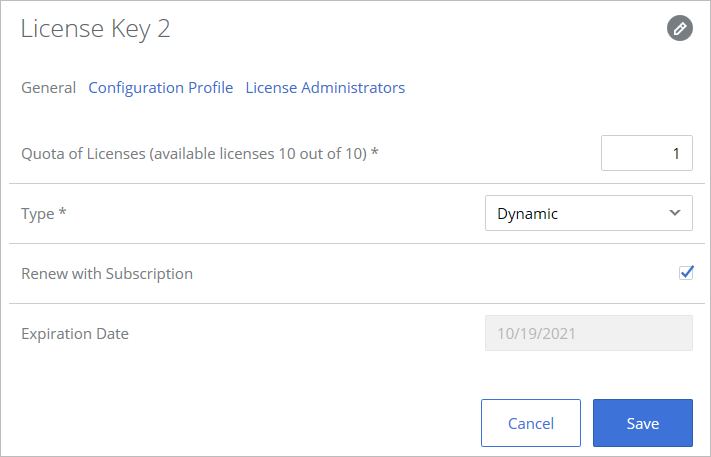
Task: Click the Type field label
Action: 35,213
